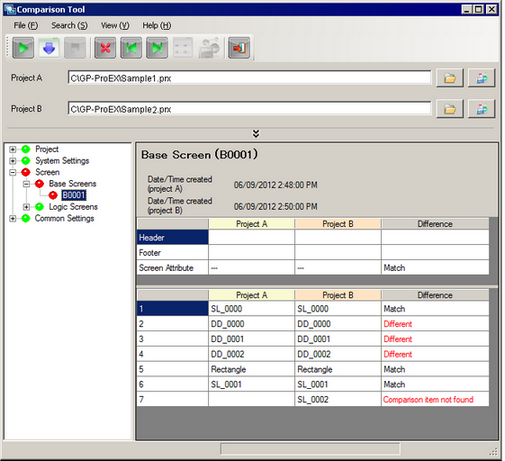Click the red X cancel toolbar icon
The width and height of the screenshot is (505, 461).
click(x=105, y=48)
